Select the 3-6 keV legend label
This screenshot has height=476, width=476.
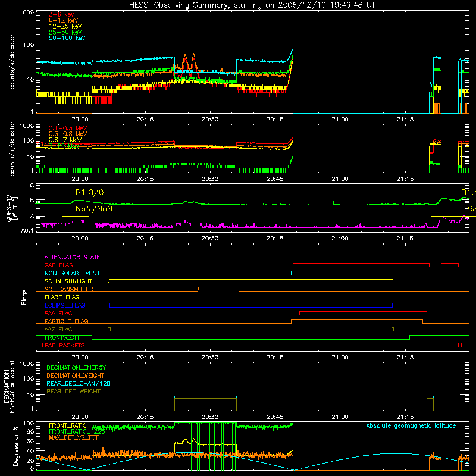click(x=62, y=14)
